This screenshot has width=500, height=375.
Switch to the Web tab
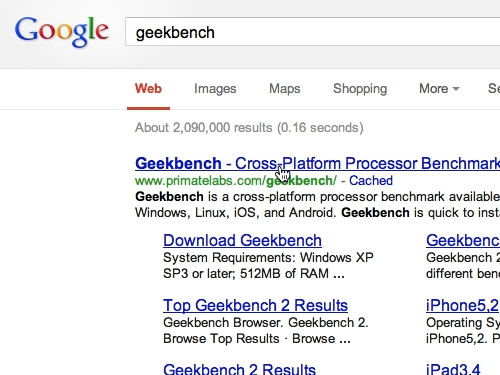click(148, 89)
